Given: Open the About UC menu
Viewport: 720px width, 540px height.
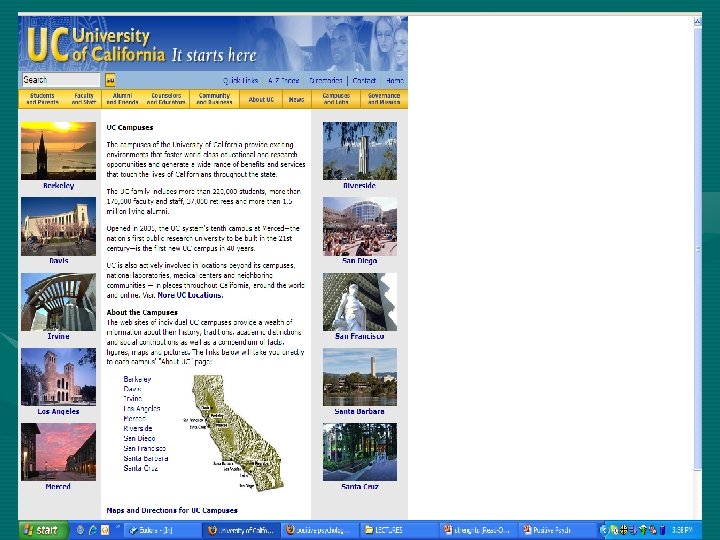Looking at the screenshot, I should point(261,99).
